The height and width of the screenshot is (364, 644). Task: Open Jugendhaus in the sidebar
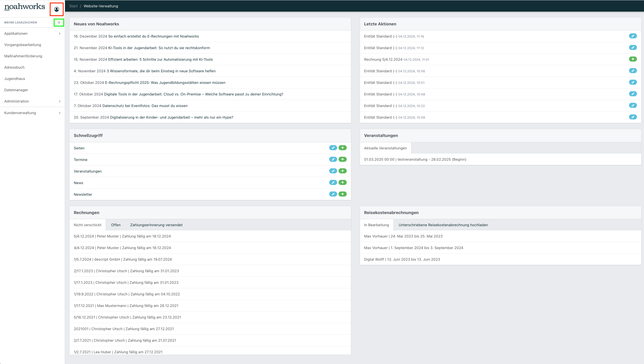(x=15, y=79)
